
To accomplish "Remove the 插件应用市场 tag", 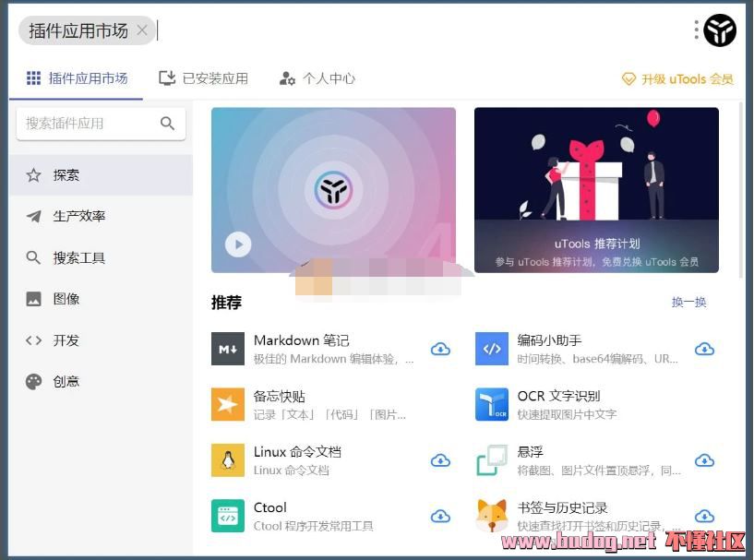I will coord(142,30).
